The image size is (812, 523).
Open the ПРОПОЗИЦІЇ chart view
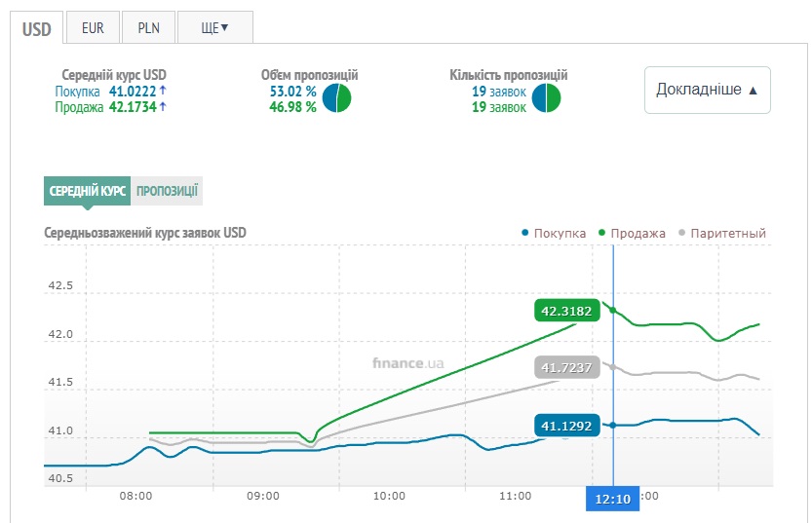click(167, 191)
